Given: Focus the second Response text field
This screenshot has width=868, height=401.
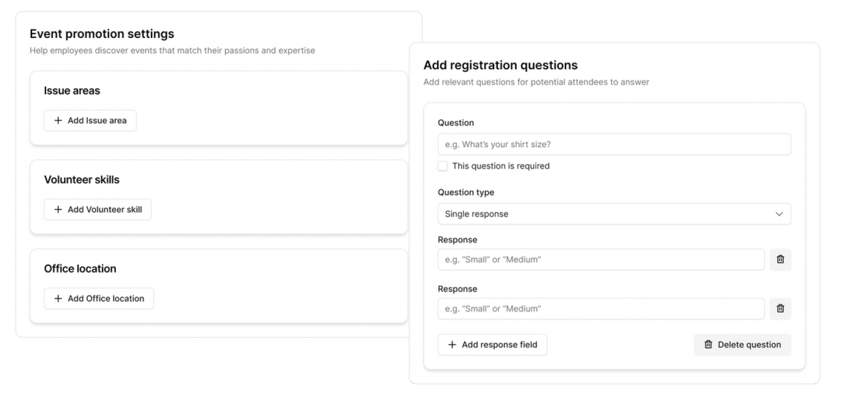Looking at the screenshot, I should point(601,308).
